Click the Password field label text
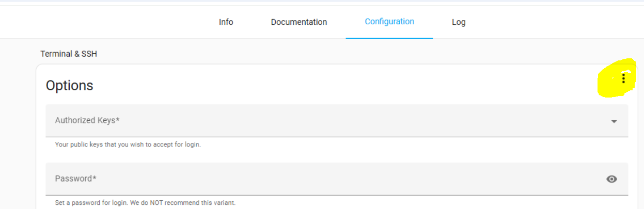 76,179
